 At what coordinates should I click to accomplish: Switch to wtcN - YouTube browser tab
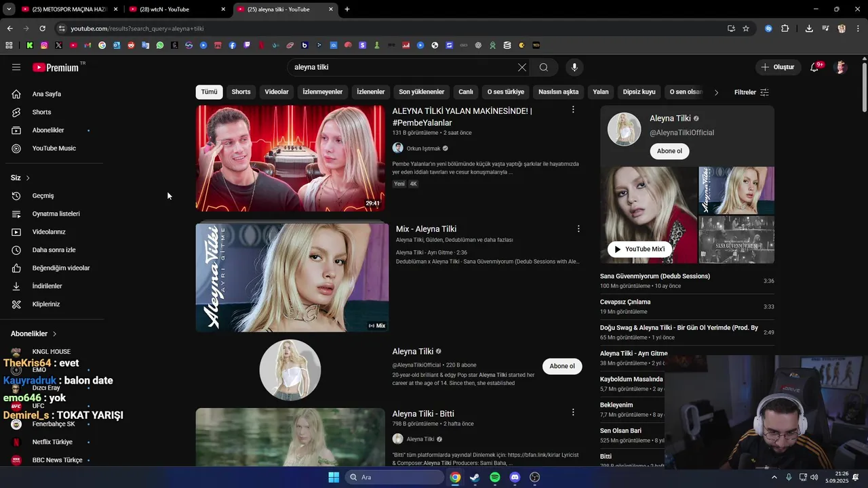pyautogui.click(x=177, y=9)
